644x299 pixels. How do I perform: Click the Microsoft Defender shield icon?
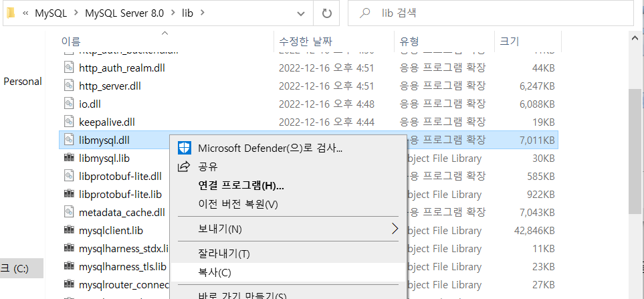point(185,148)
